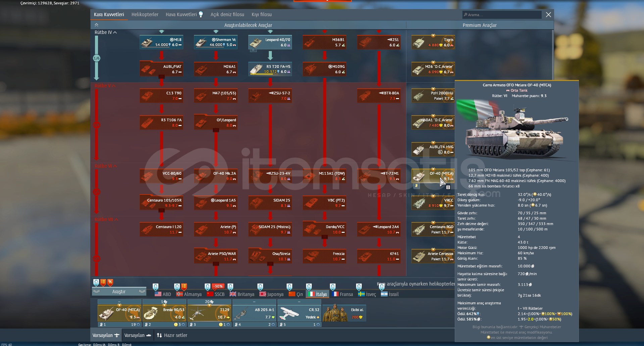644x346 pixels.
Task: Select the BTR-80A vehicle card
Action: pyautogui.click(x=379, y=96)
